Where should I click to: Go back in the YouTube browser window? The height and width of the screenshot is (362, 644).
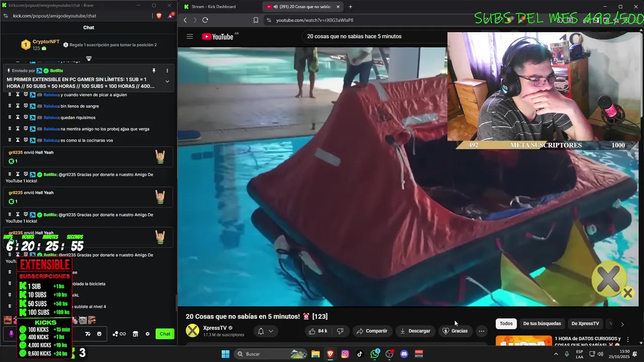click(185, 20)
